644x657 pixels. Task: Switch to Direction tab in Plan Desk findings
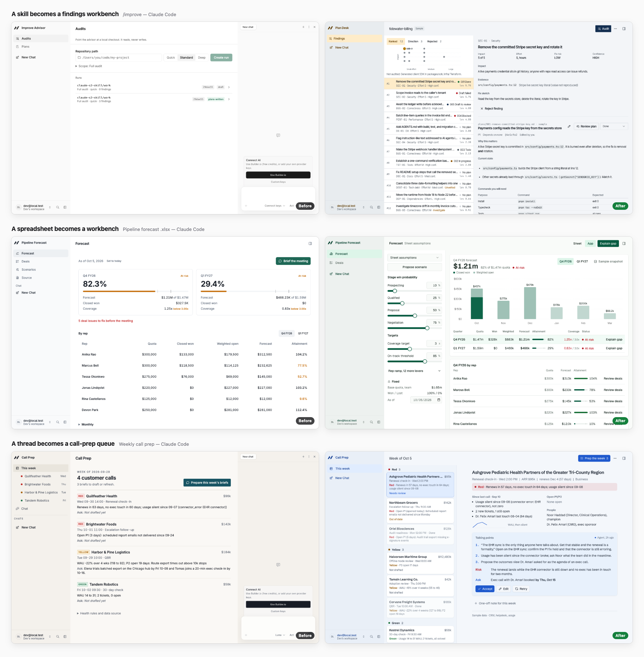[x=415, y=42]
